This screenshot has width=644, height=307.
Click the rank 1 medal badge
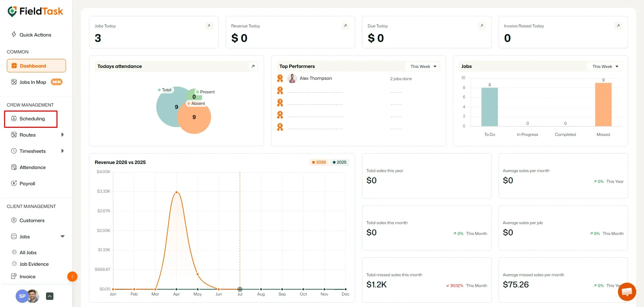coord(280,78)
